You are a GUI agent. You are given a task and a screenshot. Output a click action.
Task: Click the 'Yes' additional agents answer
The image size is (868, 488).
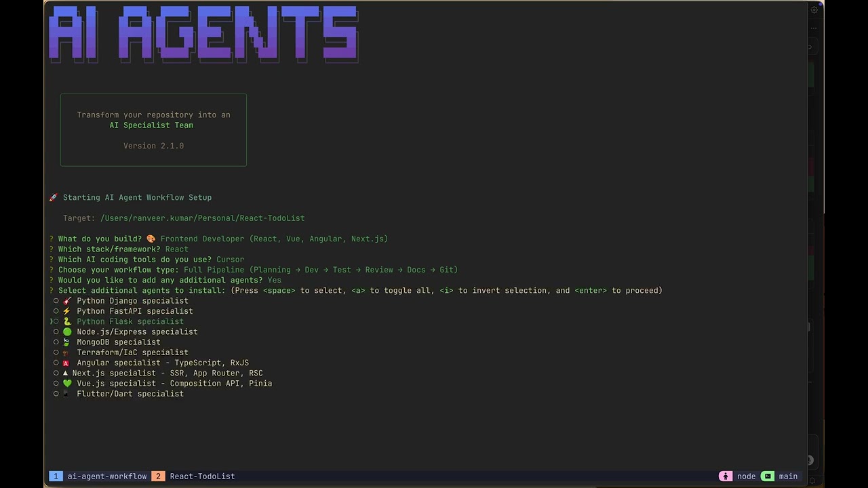pos(274,280)
